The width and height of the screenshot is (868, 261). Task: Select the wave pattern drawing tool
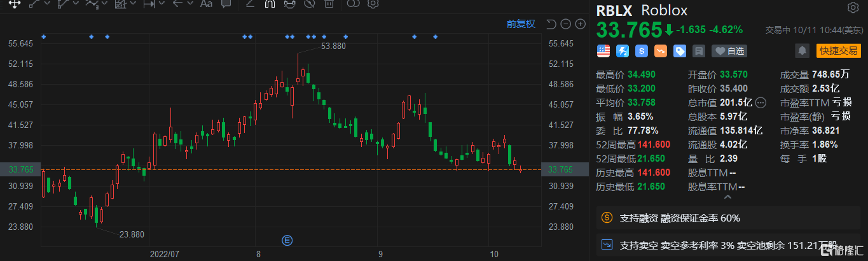pyautogui.click(x=91, y=4)
